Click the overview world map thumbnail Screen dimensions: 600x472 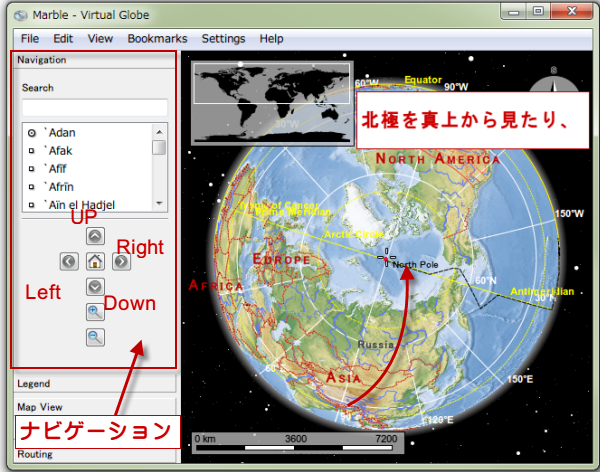coord(270,84)
